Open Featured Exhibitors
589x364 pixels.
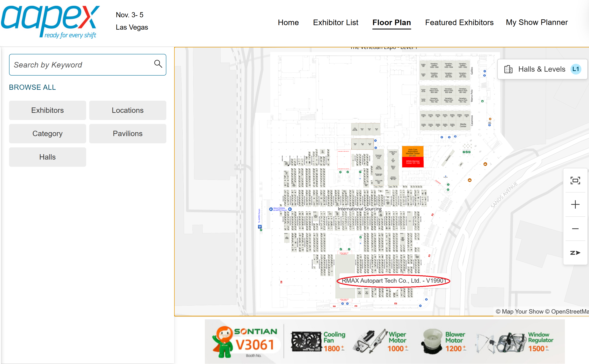point(459,22)
